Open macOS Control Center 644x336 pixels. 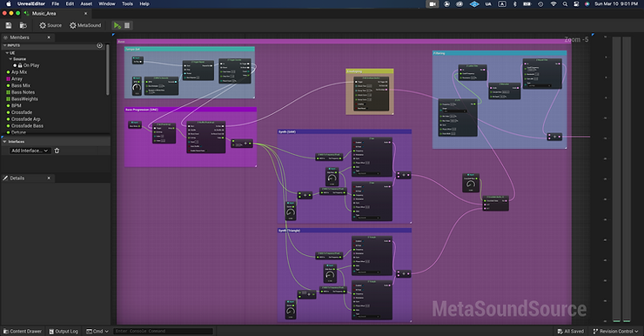(576, 3)
